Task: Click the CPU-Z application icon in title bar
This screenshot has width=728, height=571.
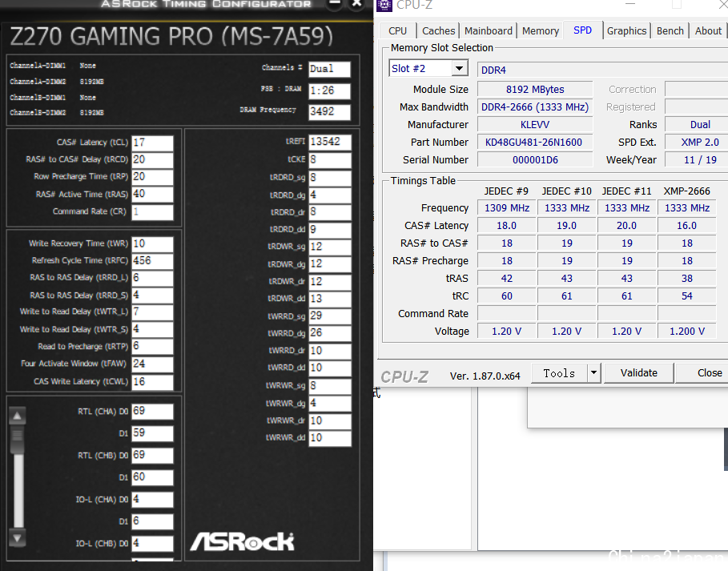Action: point(384,5)
